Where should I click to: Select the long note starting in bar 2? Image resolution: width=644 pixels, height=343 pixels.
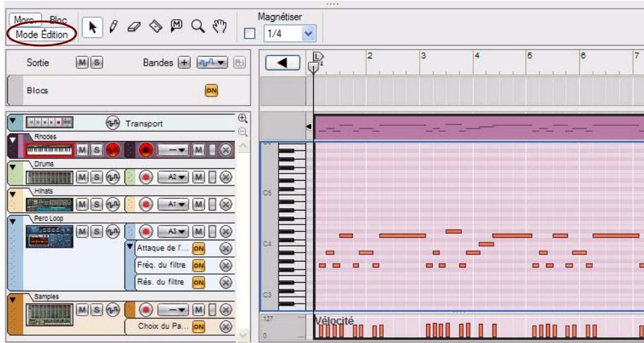402,236
